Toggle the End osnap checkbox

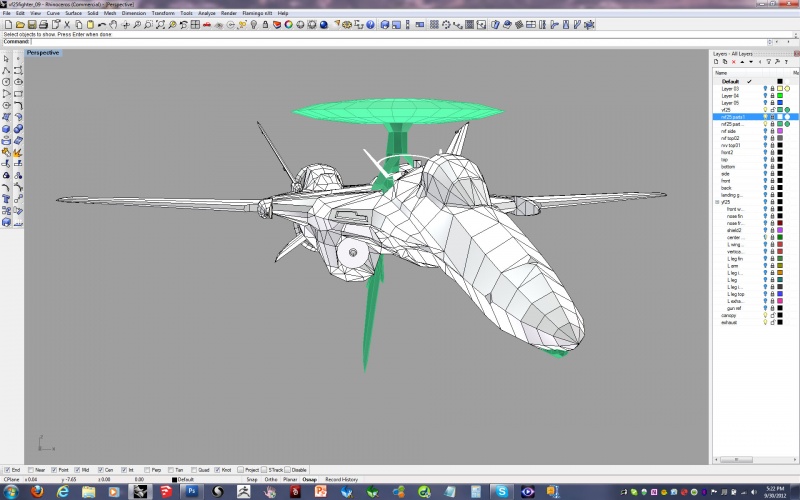point(7,470)
